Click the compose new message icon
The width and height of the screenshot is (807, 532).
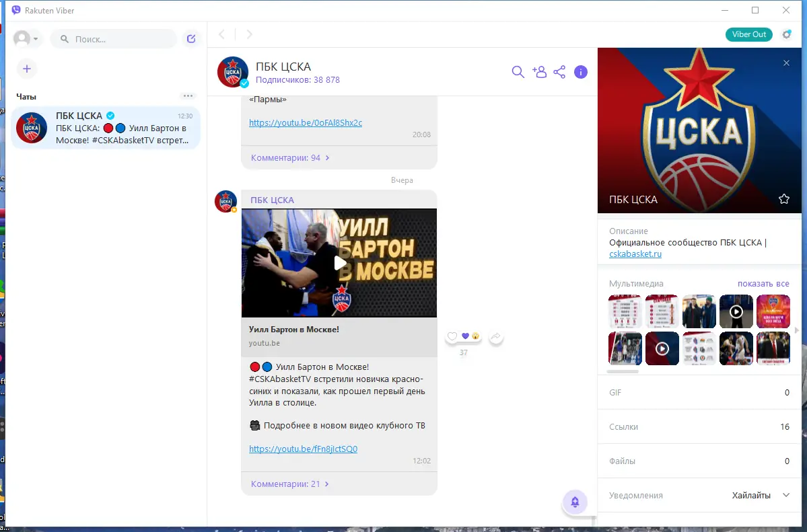190,38
